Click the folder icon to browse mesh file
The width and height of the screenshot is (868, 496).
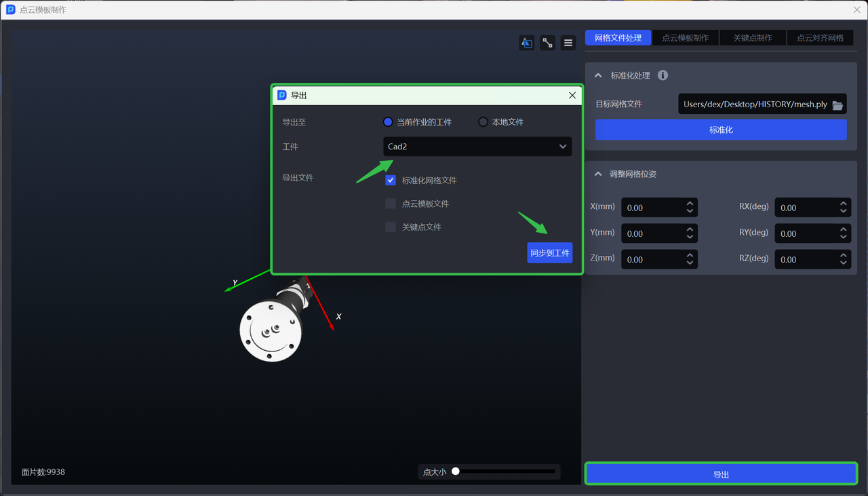(x=837, y=105)
